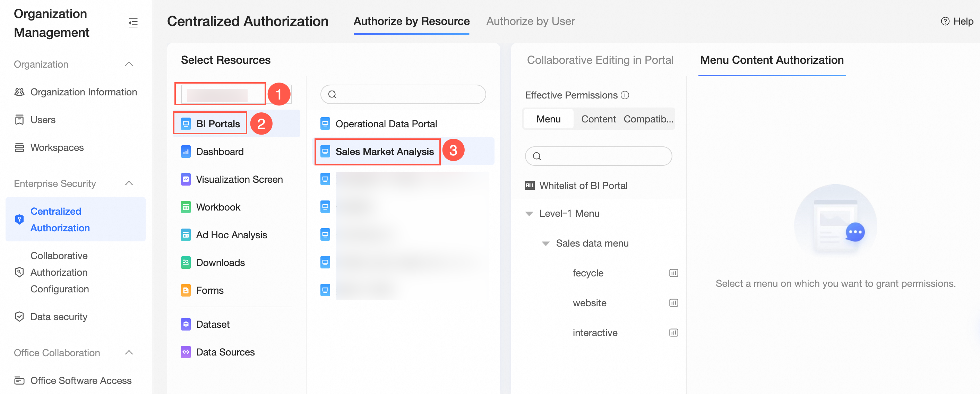
Task: Collapse the Sales data menu node
Action: click(545, 244)
